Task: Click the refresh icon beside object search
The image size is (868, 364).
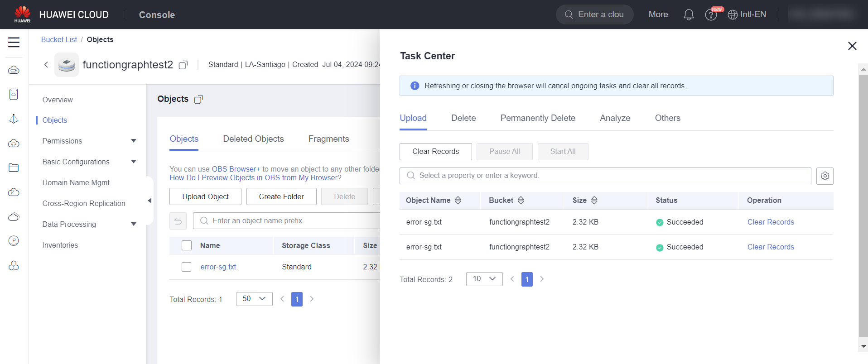Action: click(178, 221)
